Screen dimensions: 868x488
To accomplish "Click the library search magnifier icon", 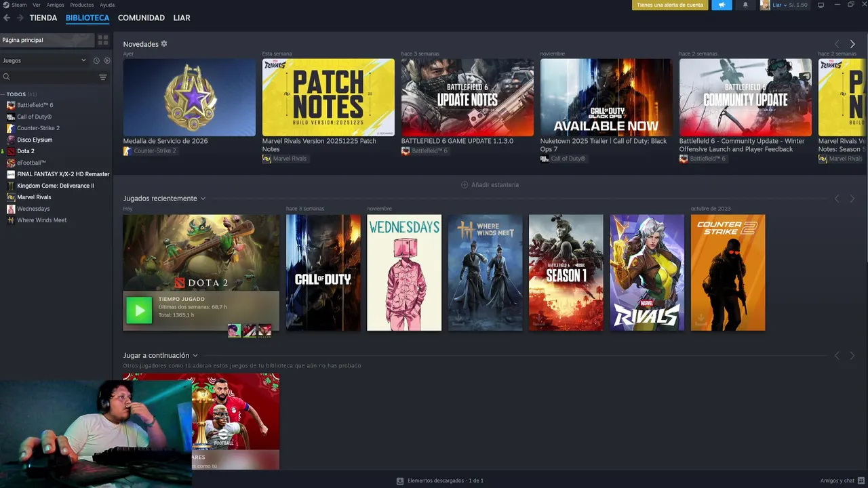I will [x=6, y=77].
